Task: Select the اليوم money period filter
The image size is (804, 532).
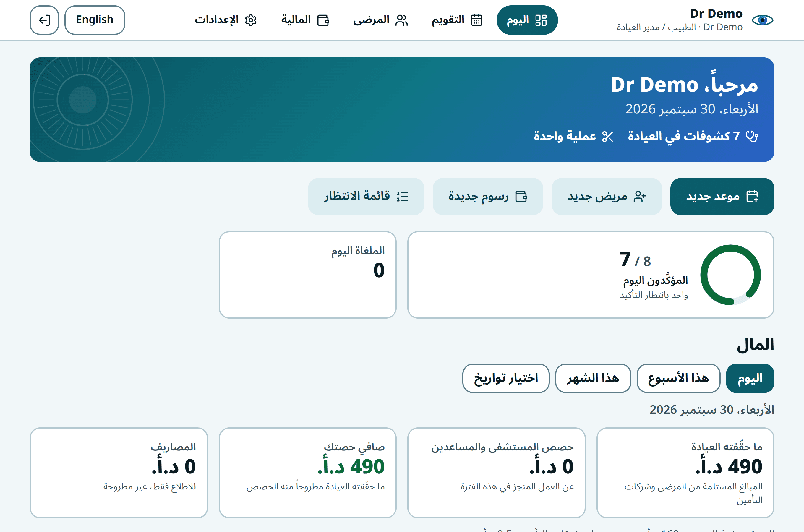Action: (x=750, y=378)
